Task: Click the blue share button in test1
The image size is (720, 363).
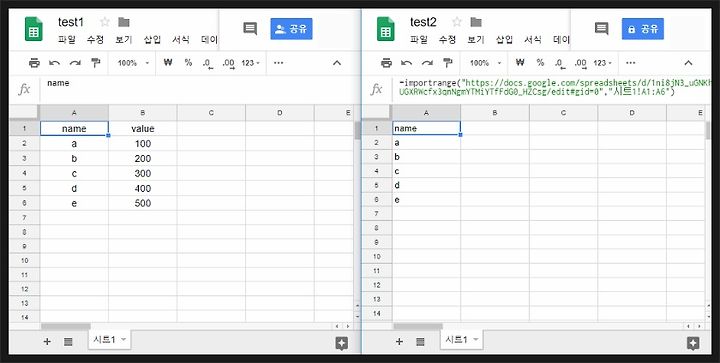Action: pos(291,29)
